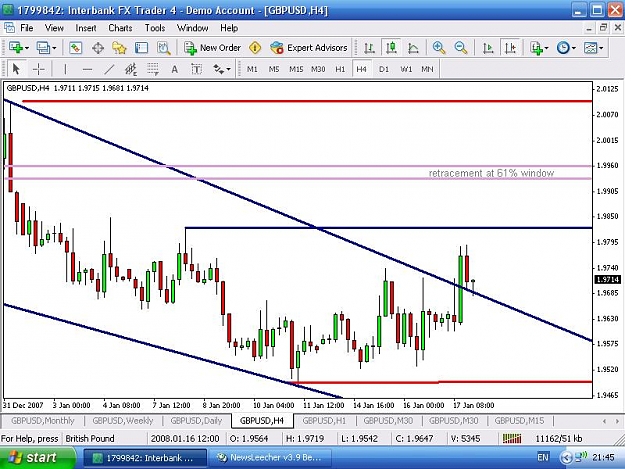This screenshot has height=469, width=625.
Task: Switch to GBPUSD,Weekly chart tab
Action: tap(123, 421)
